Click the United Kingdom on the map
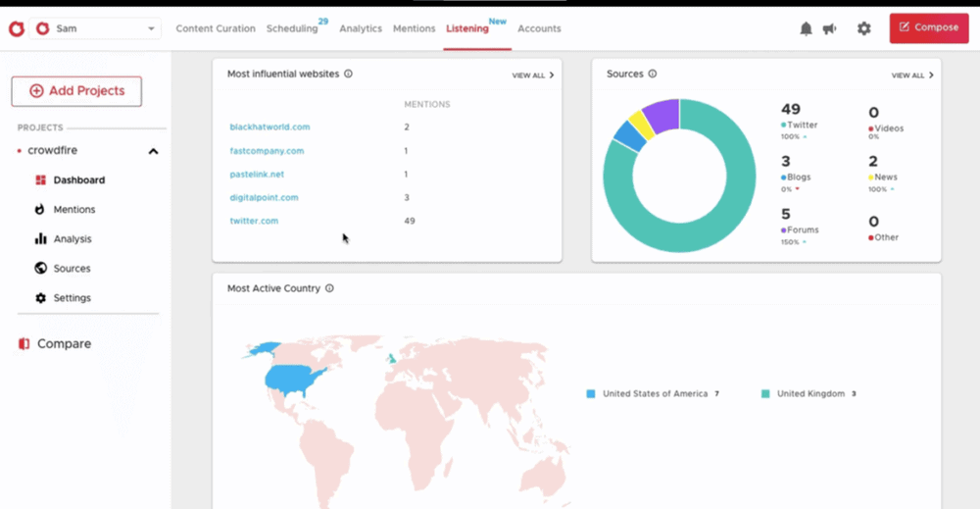This screenshot has width=980, height=509. [391, 358]
